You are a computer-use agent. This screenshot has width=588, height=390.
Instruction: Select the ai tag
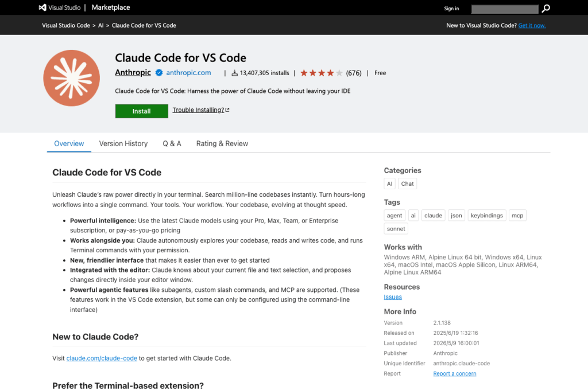(413, 216)
